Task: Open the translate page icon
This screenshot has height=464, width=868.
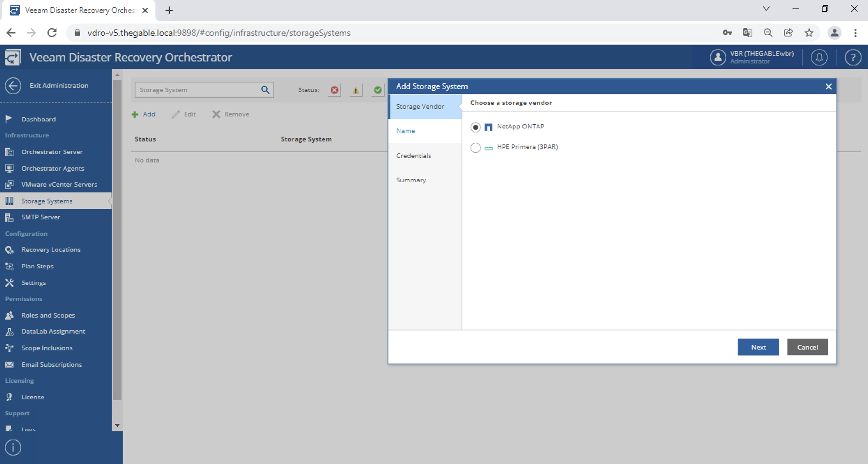Action: [748, 33]
